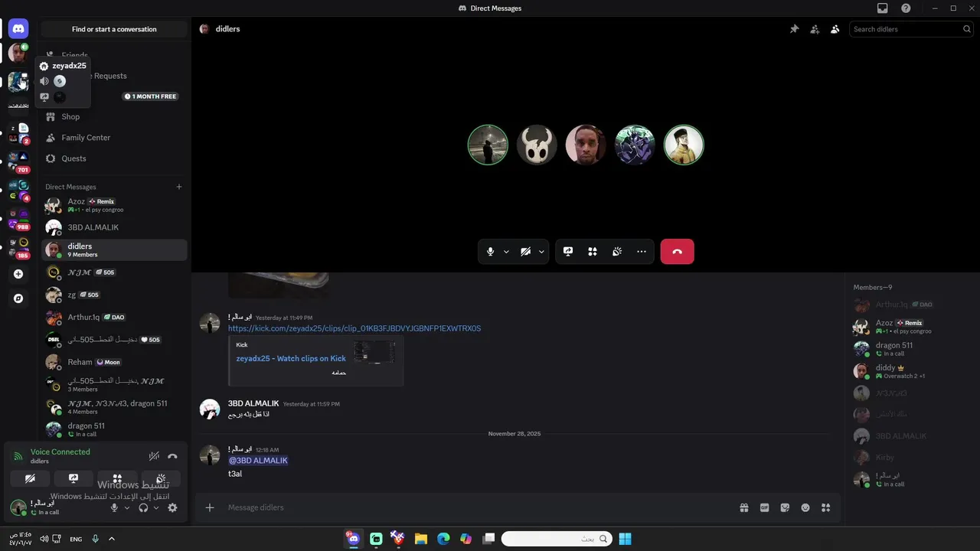The width and height of the screenshot is (980, 551).
Task: Start an activity from voice panel
Action: (x=117, y=478)
